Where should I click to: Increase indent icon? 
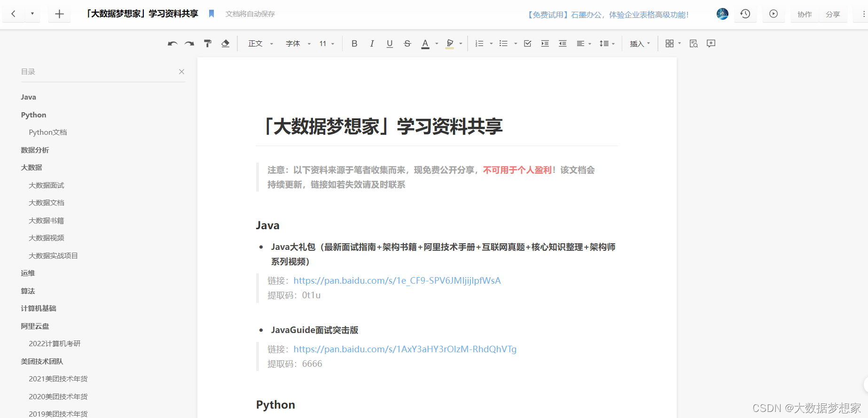pyautogui.click(x=545, y=44)
